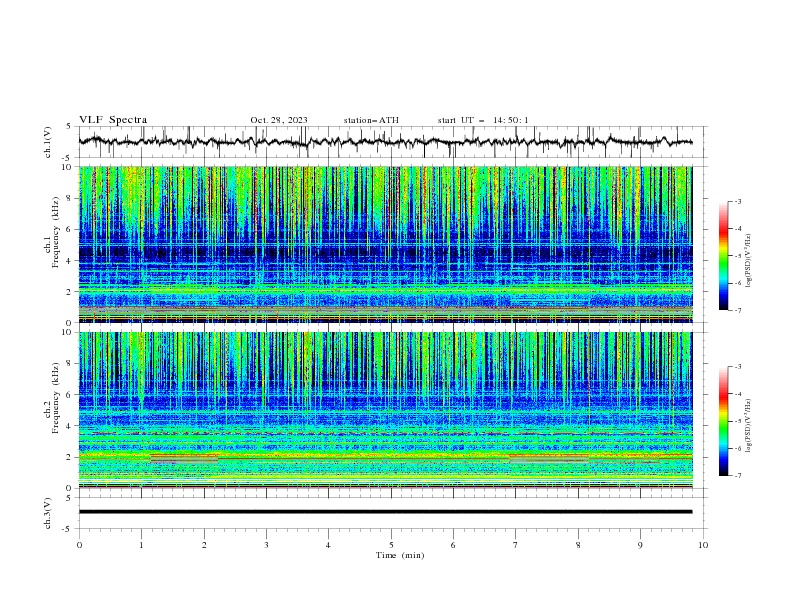
Task: Click the time axis tick label '7'
Action: click(x=515, y=545)
